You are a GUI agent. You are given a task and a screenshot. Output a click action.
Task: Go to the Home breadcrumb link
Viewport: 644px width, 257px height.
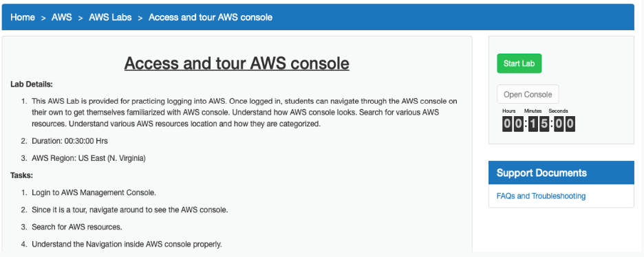coord(23,17)
